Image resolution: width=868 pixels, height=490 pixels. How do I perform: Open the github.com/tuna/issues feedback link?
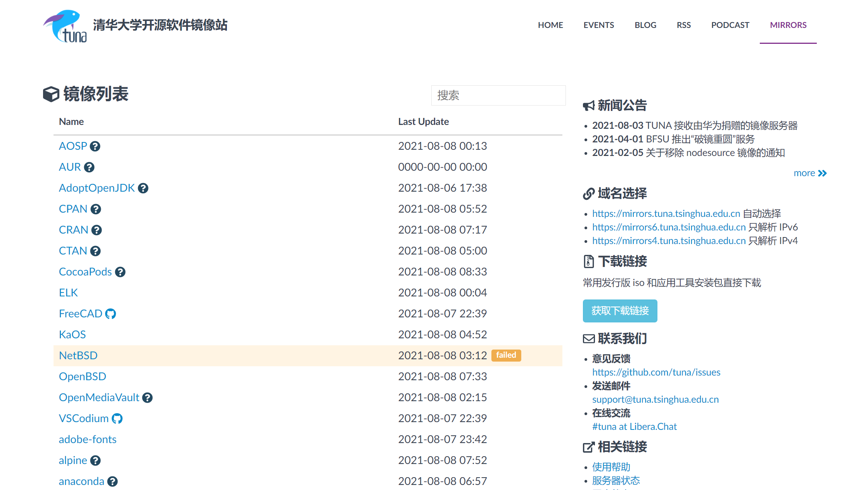point(656,372)
